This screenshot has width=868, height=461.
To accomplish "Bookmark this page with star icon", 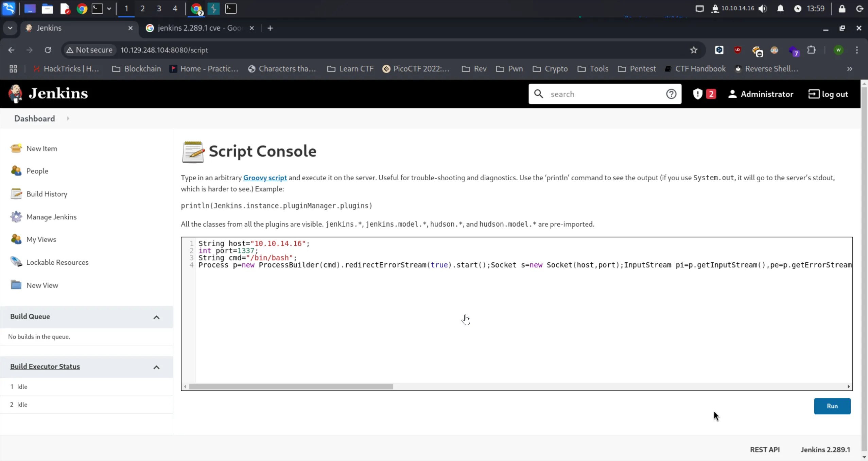I will click(694, 50).
